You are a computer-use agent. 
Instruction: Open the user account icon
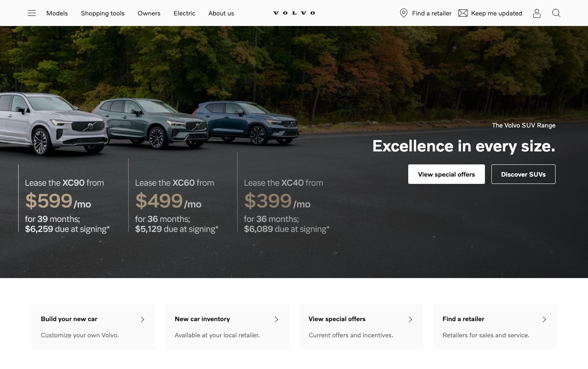(537, 13)
